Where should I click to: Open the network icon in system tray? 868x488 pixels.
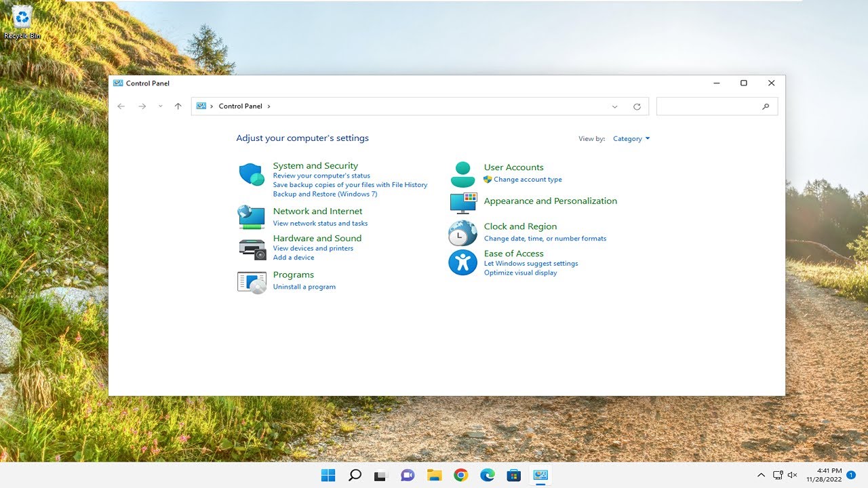click(x=778, y=475)
